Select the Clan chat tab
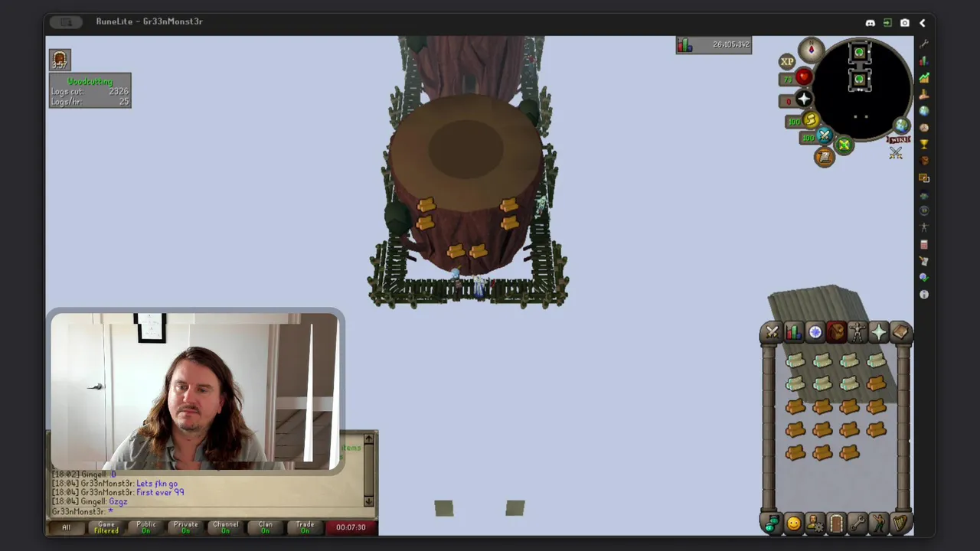Image resolution: width=980 pixels, height=551 pixels. pos(265,527)
